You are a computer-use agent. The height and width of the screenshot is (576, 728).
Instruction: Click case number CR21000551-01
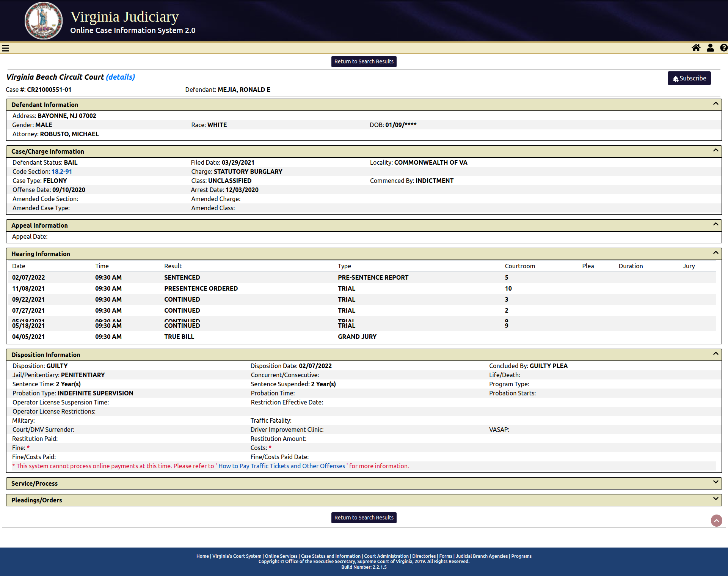click(49, 90)
